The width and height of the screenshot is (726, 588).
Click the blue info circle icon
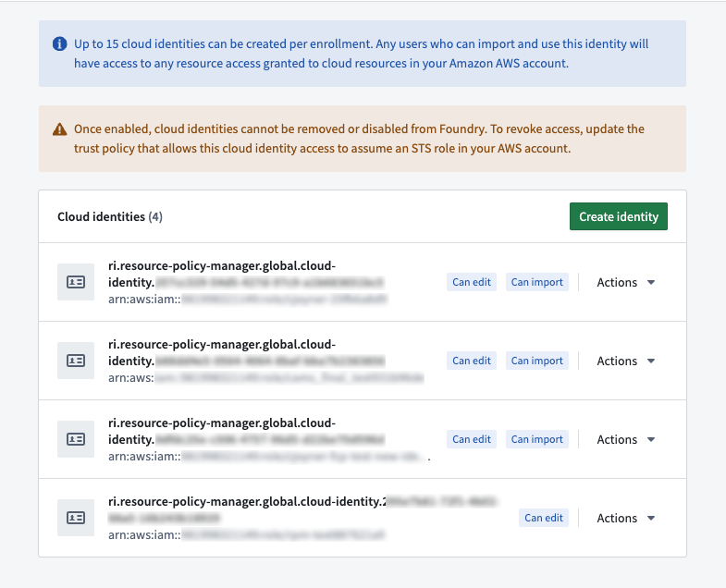point(60,44)
